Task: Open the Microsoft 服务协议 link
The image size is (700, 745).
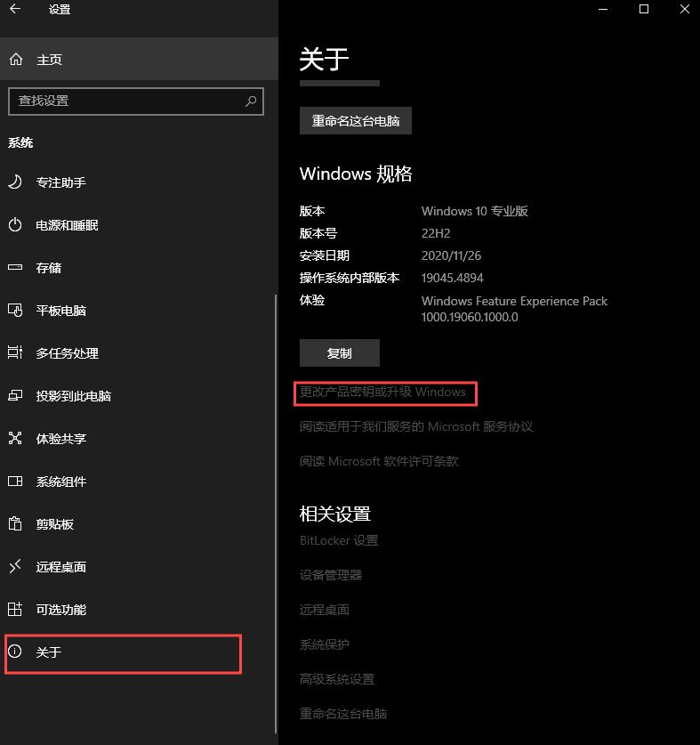Action: click(x=416, y=426)
